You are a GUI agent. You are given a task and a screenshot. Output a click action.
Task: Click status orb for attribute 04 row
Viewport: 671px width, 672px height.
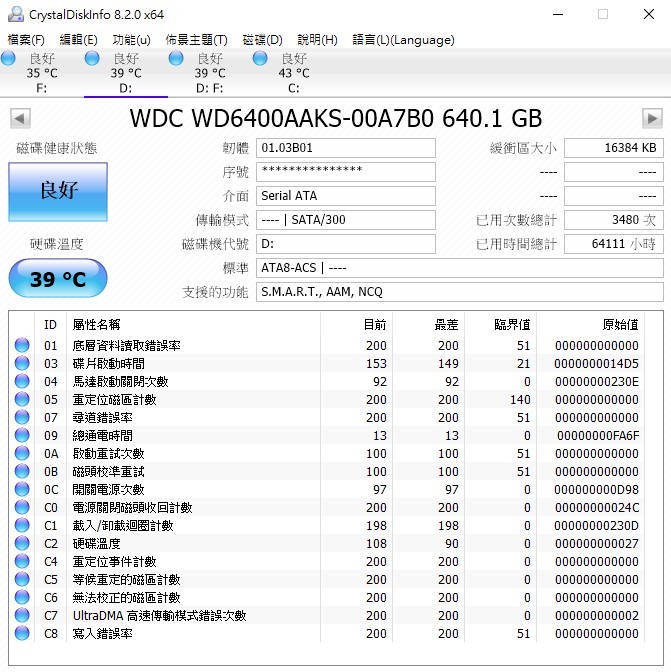(x=22, y=381)
